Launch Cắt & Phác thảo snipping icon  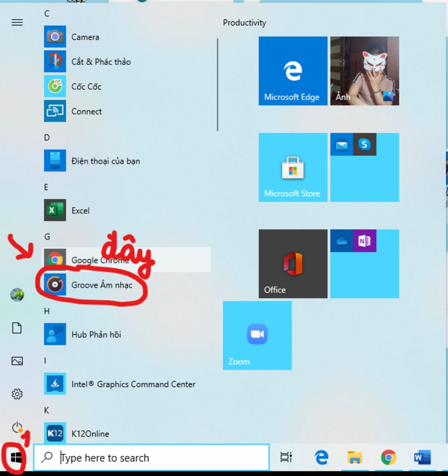tap(55, 61)
